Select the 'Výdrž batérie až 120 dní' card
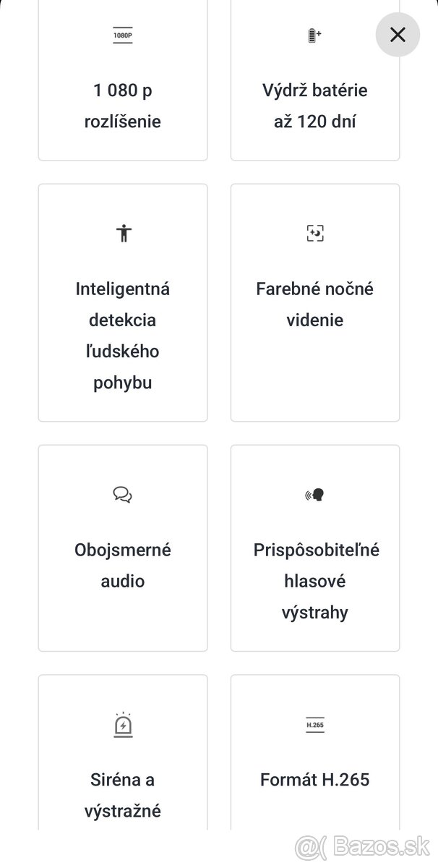Image resolution: width=438 pixels, height=868 pixels. (315, 80)
